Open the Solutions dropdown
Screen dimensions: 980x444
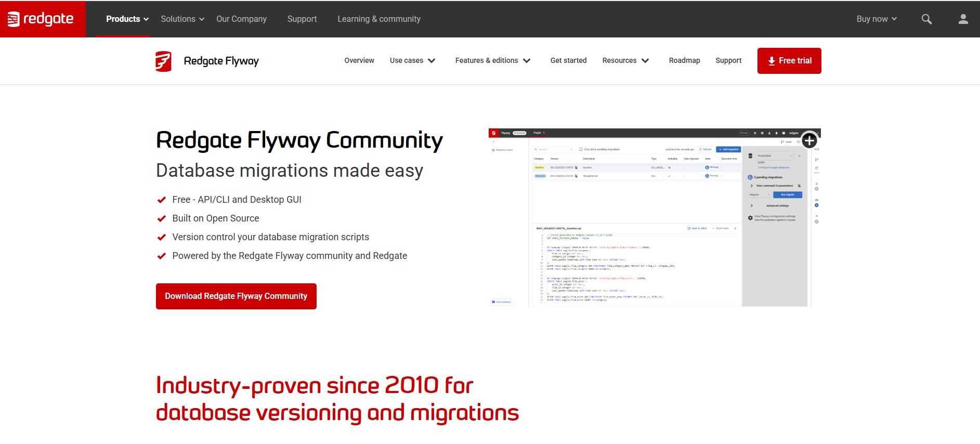[x=182, y=19]
